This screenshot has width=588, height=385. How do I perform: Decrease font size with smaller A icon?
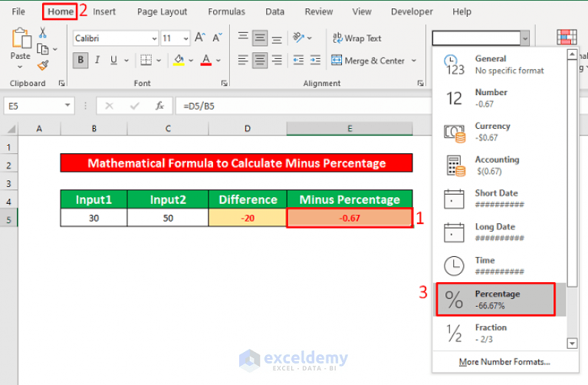(217, 38)
